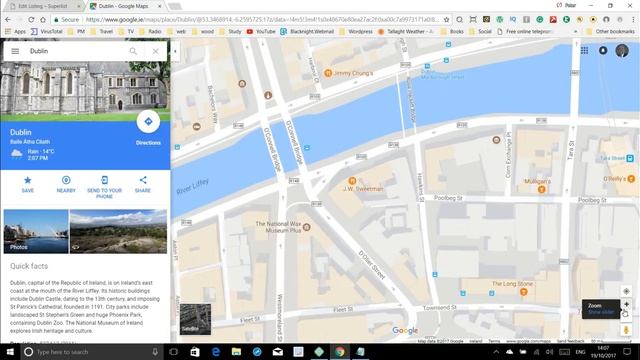
Task: Open Microsoft Edge from taskbar
Action: point(216,351)
